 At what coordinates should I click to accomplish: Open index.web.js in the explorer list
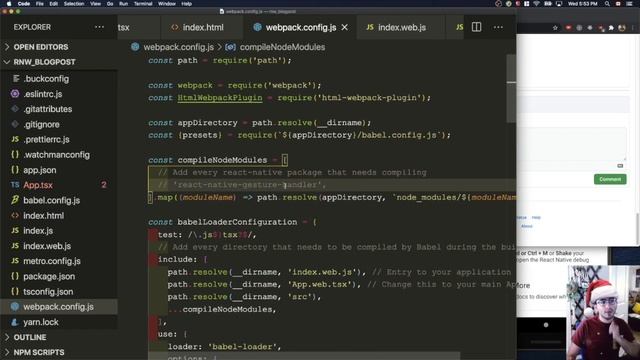(x=47, y=246)
